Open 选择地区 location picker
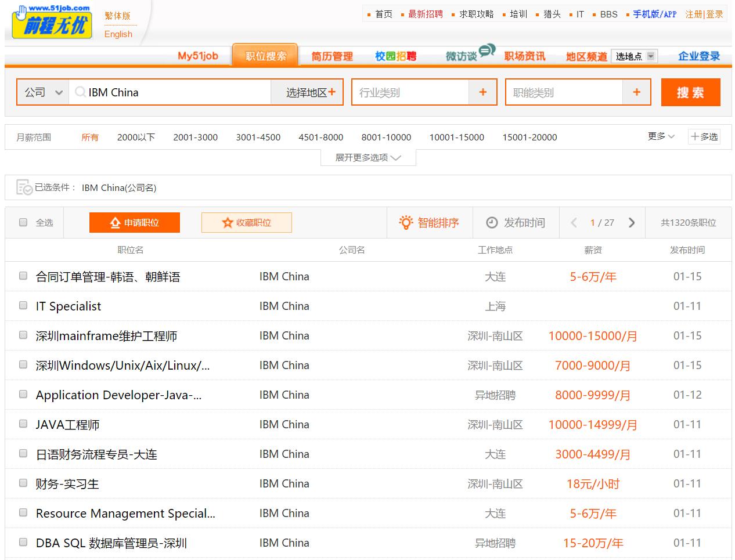 pos(307,92)
